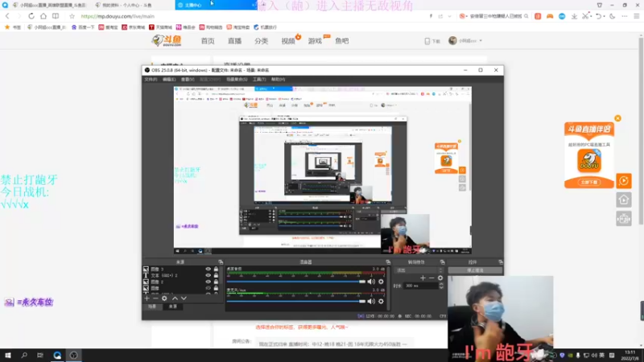Go to browser home page
Image resolution: width=644 pixels, height=362 pixels.
click(x=43, y=16)
